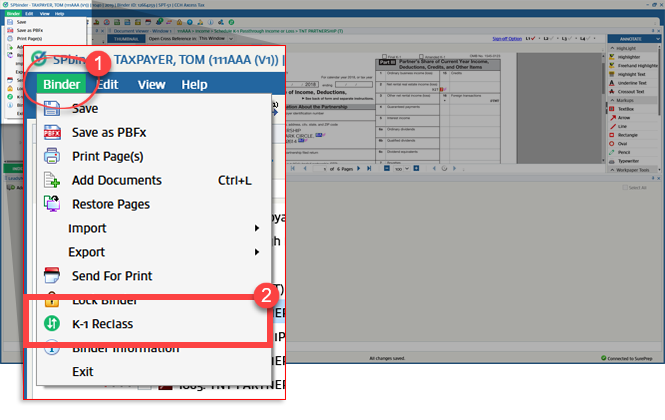Click the Connected to SurePrep status
Viewport: 665px width, 420px height.
coord(626,358)
